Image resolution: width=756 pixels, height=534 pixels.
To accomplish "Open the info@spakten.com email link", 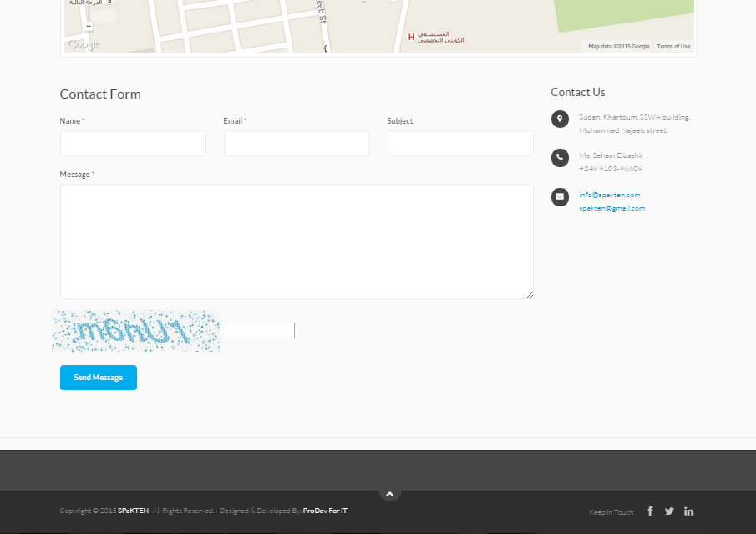I will pyautogui.click(x=609, y=195).
